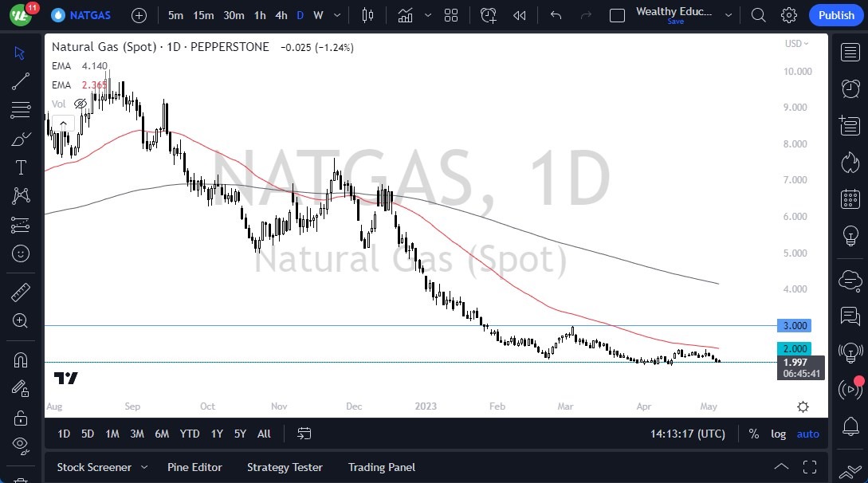Open the watchlist panel

coord(850,53)
